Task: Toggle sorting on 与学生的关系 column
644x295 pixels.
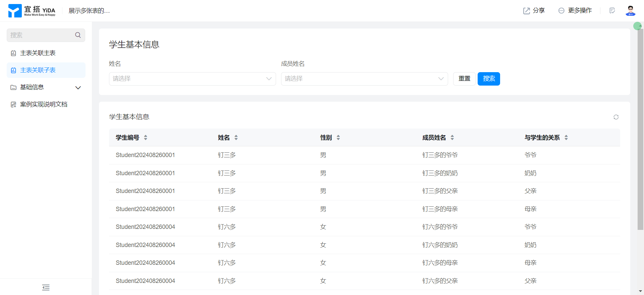Action: (566, 138)
